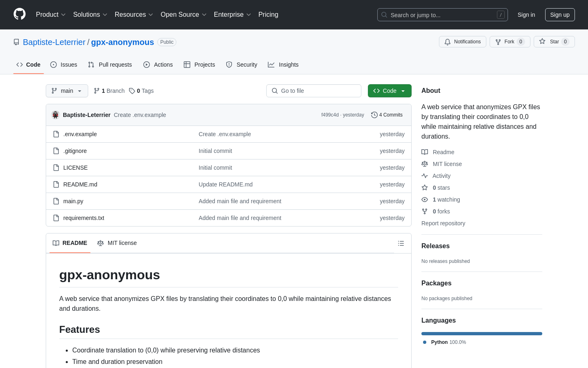Open the README outline list icon
This screenshot has width=588, height=368.
coord(401,243)
